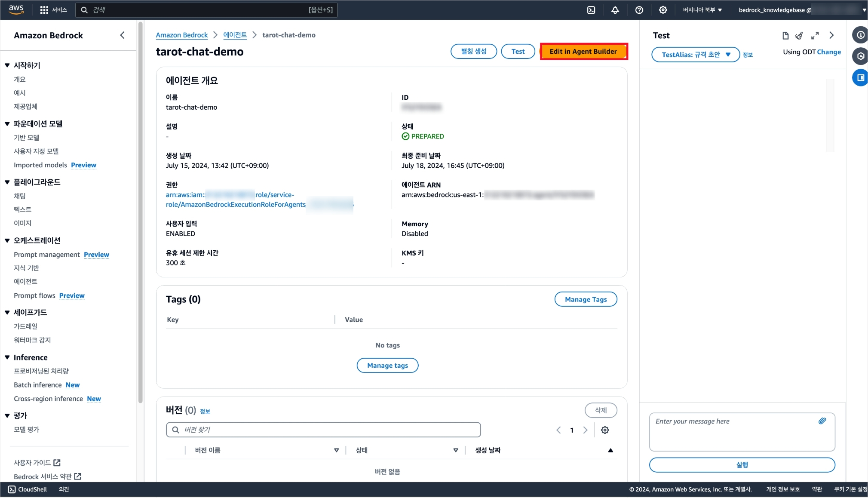The image size is (868, 498).
Task: Click the AWS services grid icon
Action: (x=44, y=10)
